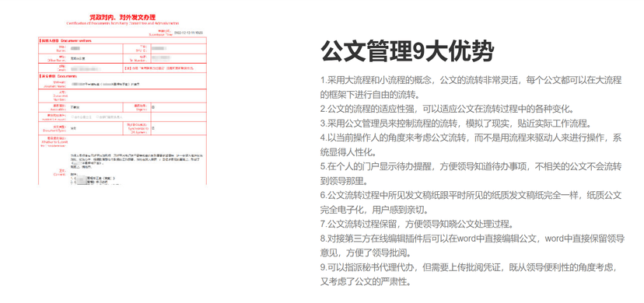Click advantage 6 about 纸质发文稿纸完全一样
Screen dimensions: 644x303
tap(471, 202)
